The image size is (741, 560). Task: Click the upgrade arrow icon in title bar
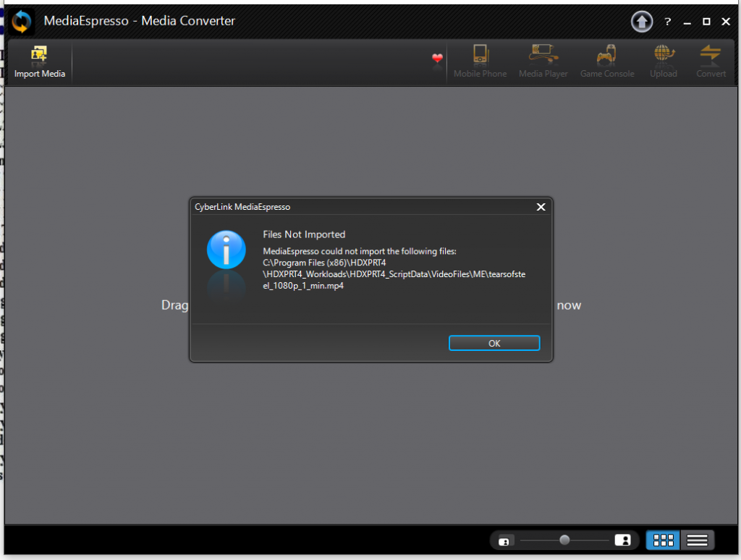641,21
